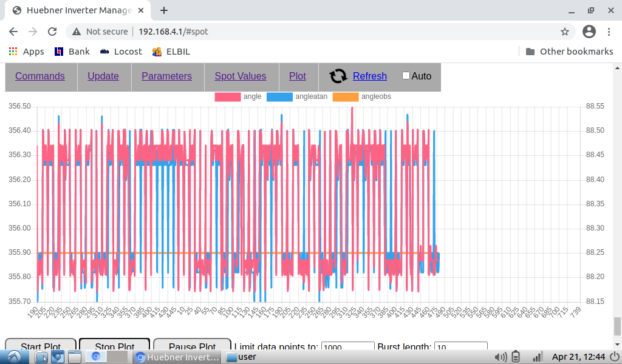Viewport: 622px width, 364px height.
Task: Click the Refresh link
Action: [369, 76]
